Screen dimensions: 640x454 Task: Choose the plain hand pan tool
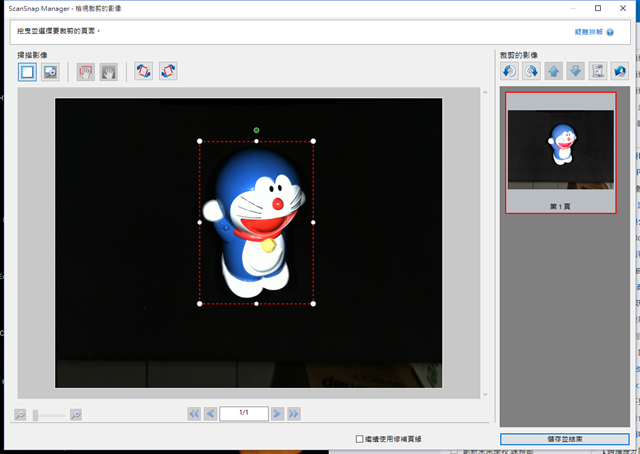pos(109,72)
